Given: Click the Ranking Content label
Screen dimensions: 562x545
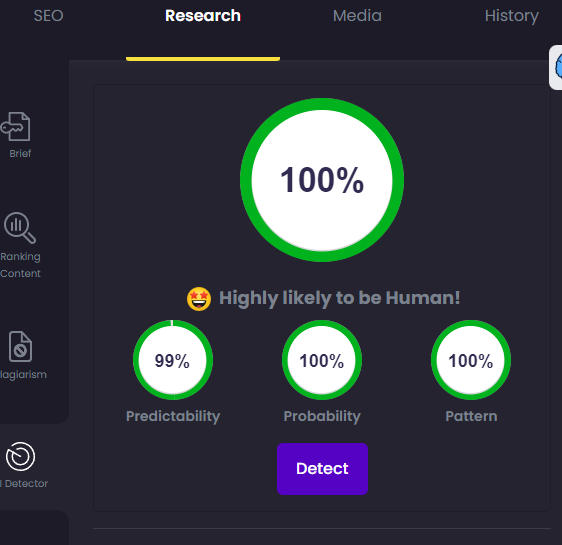Looking at the screenshot, I should click(x=20, y=265).
